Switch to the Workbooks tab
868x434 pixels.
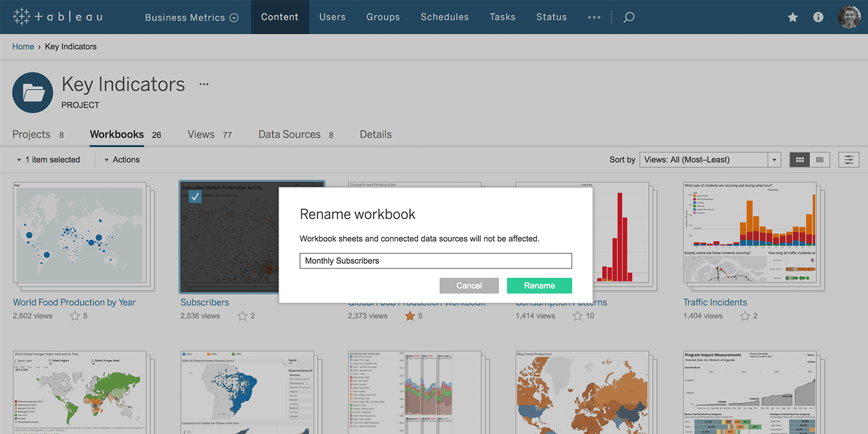click(x=125, y=135)
